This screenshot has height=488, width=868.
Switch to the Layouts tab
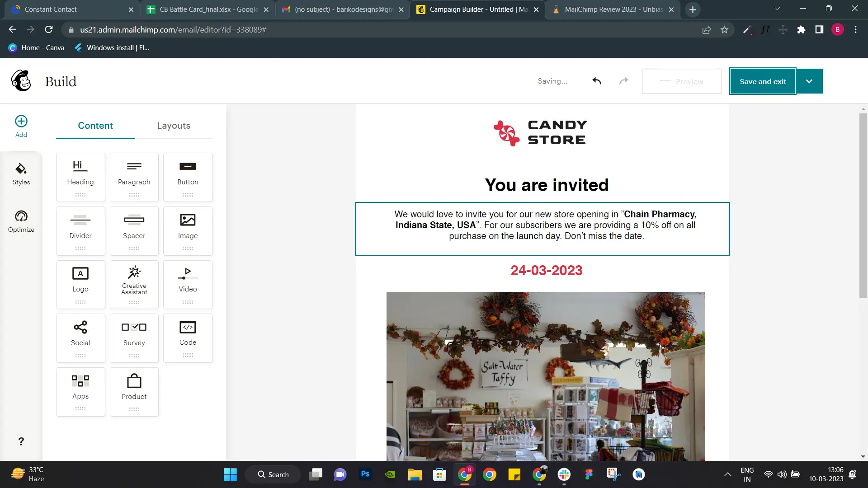[174, 126]
